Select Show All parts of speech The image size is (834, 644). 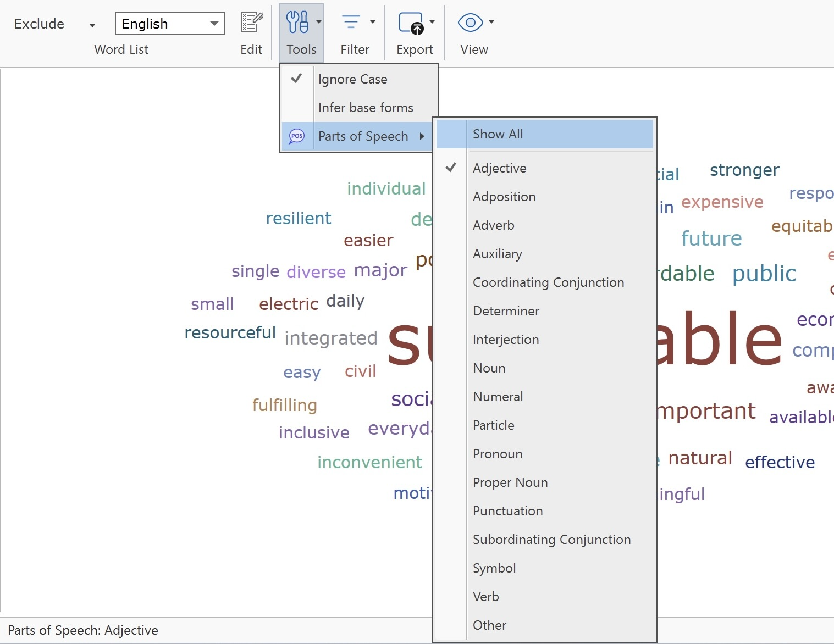tap(497, 134)
